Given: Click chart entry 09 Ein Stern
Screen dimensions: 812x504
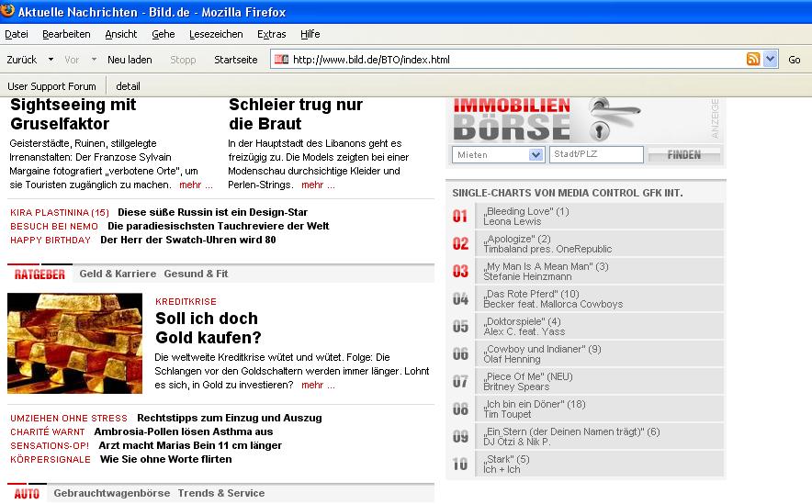Looking at the screenshot, I should [x=587, y=437].
